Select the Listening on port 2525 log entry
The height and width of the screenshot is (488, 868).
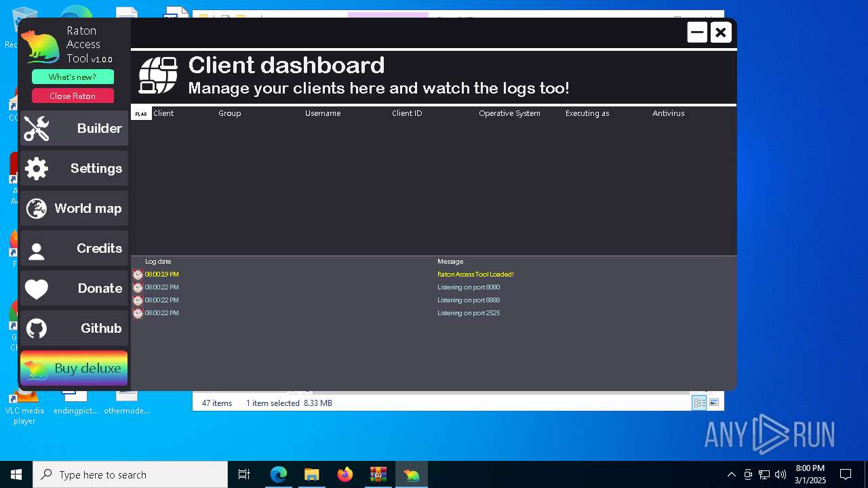click(x=469, y=313)
